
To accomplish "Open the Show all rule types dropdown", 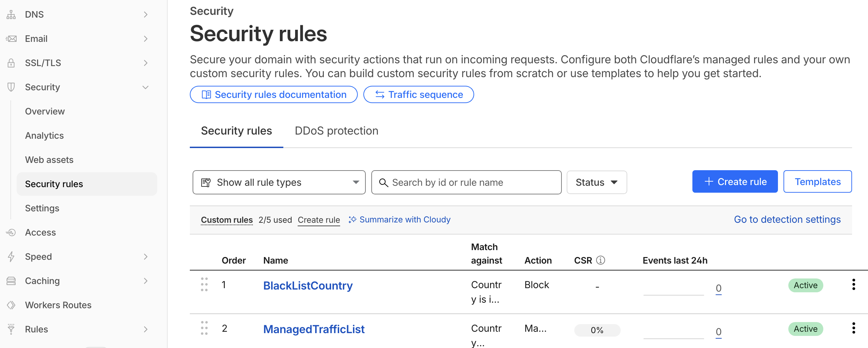I will (279, 182).
